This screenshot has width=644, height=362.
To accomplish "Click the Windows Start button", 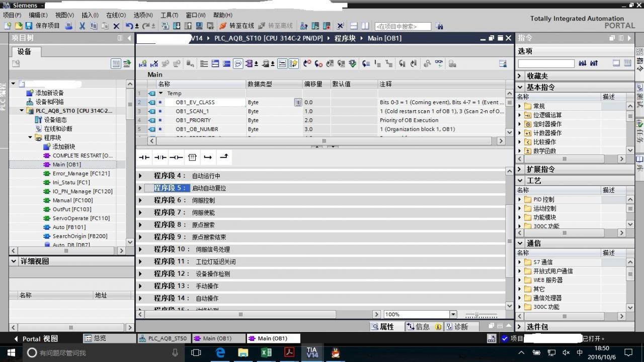I will [x=11, y=353].
